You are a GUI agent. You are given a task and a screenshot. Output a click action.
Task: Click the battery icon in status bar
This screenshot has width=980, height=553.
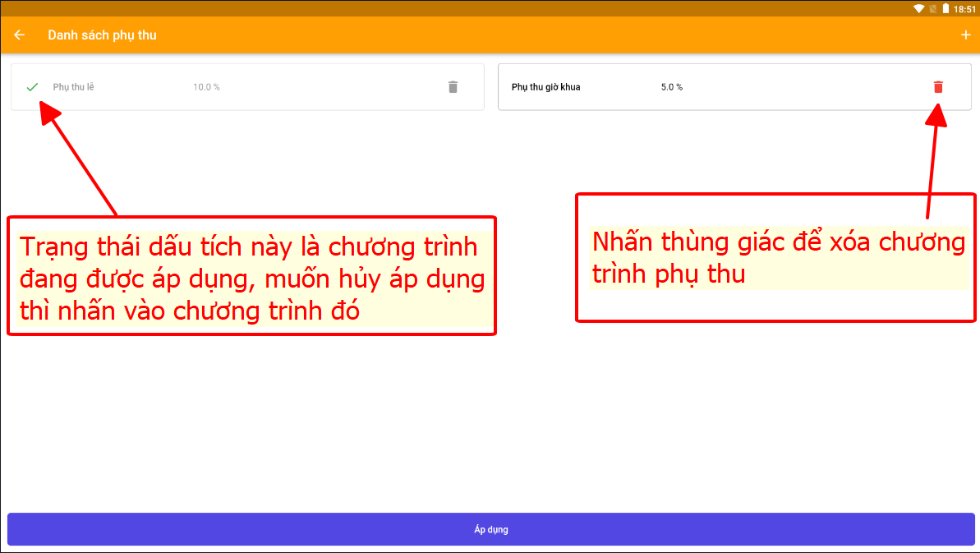945,8
